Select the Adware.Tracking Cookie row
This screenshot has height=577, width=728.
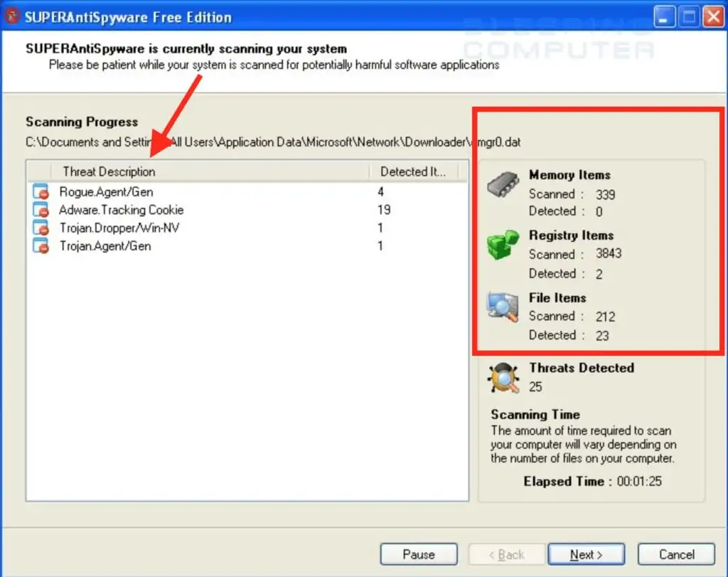click(x=247, y=209)
